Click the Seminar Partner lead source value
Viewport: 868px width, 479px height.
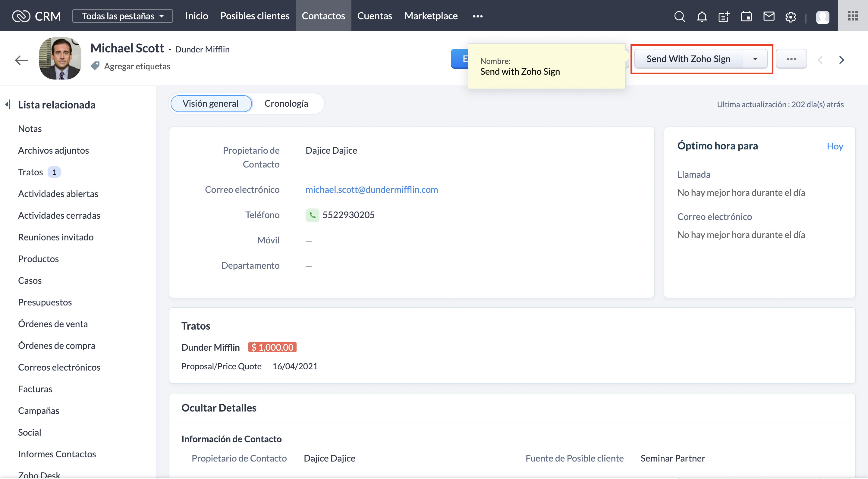(673, 458)
